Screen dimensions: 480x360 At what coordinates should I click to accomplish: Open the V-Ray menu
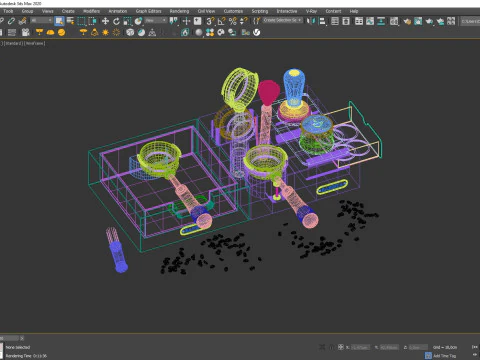pyautogui.click(x=311, y=11)
